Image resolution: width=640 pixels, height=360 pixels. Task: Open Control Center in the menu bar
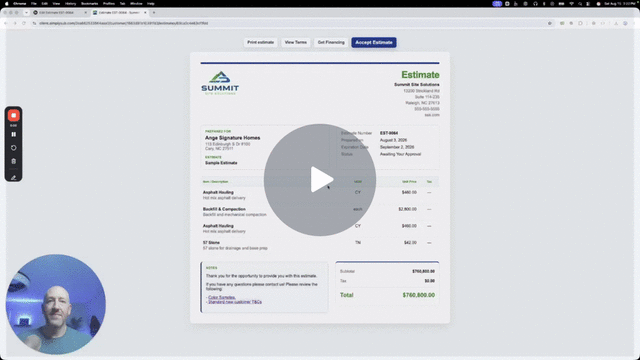click(588, 4)
